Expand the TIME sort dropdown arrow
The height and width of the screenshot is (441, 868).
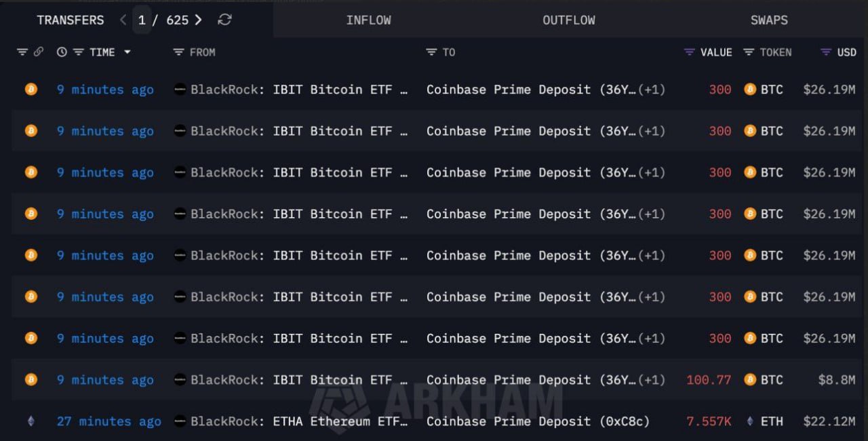127,52
